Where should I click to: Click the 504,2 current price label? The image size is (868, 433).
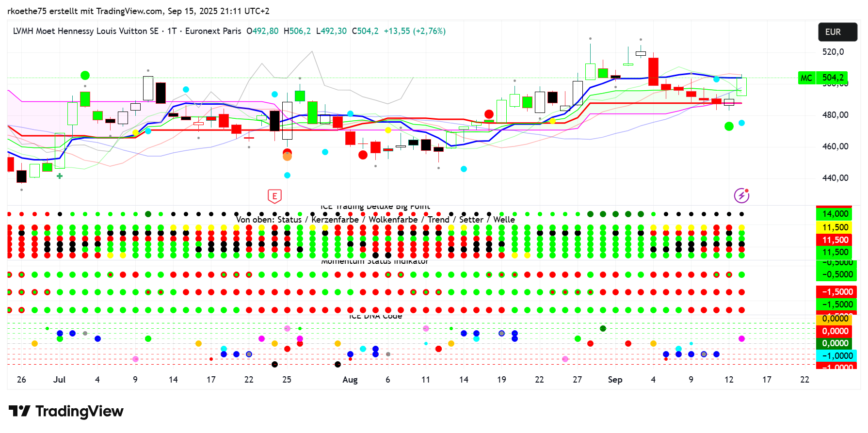tap(833, 78)
